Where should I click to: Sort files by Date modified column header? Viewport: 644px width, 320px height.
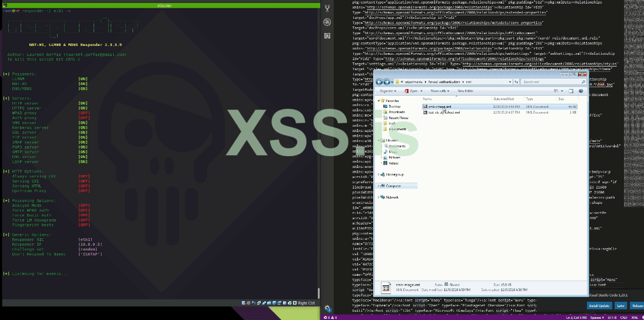[x=509, y=99]
